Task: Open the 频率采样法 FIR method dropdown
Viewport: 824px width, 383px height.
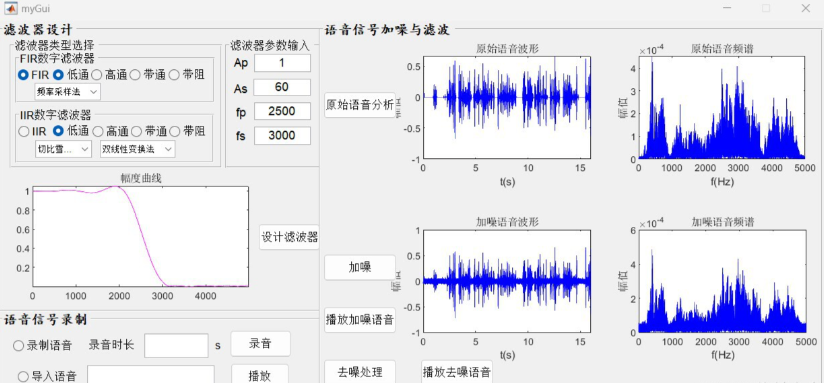Action: 67,92
